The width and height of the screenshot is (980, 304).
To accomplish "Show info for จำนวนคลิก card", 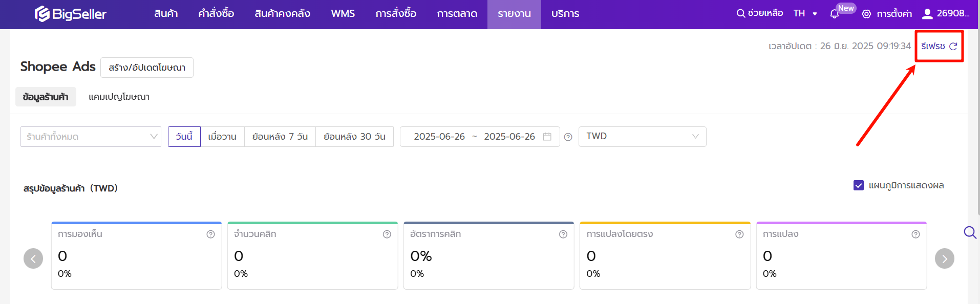I will click(387, 234).
